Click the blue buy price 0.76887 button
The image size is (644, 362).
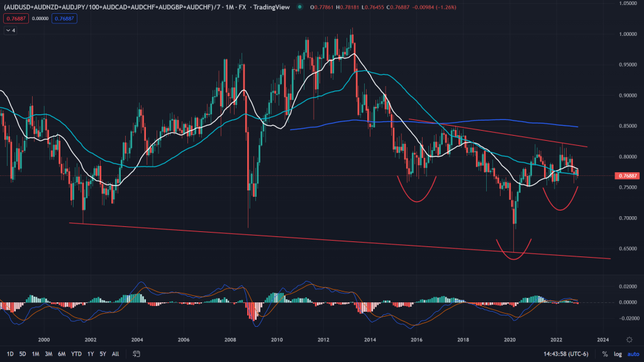(64, 19)
